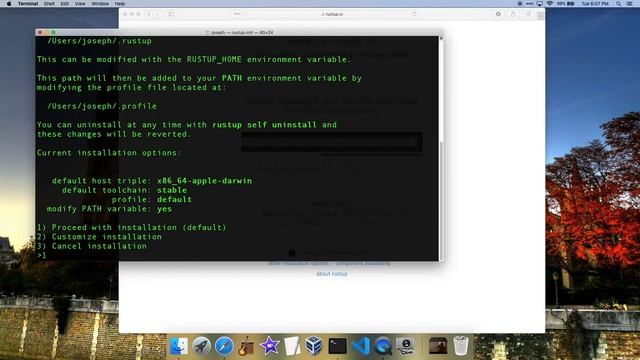Click Safari downloads button
Image resolution: width=640 pixels, height=360 pixels.
tap(498, 14)
